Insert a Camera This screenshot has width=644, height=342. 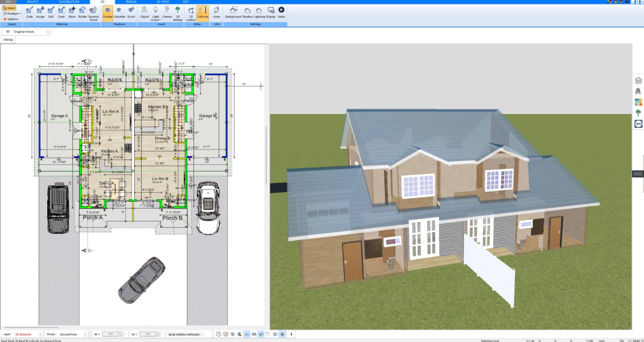[167, 12]
